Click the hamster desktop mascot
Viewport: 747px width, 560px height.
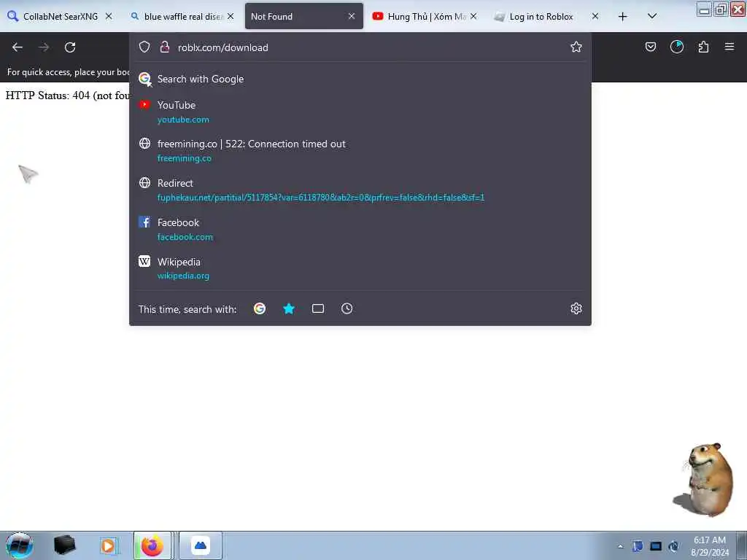tap(703, 479)
